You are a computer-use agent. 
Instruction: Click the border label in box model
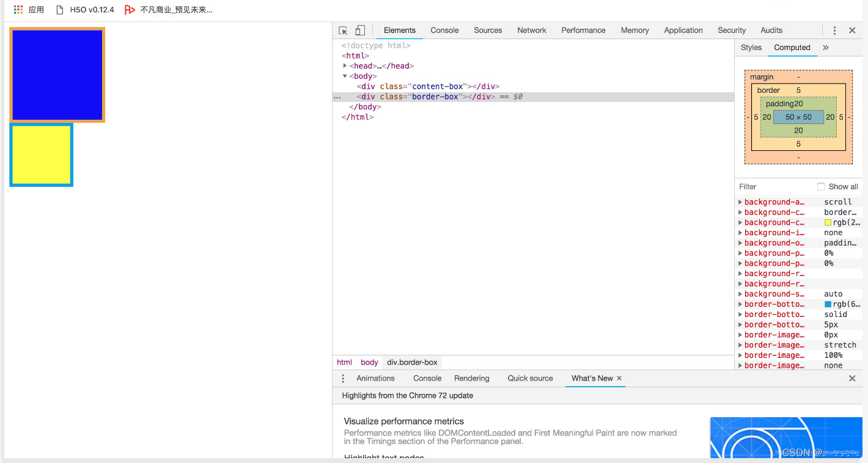point(768,90)
